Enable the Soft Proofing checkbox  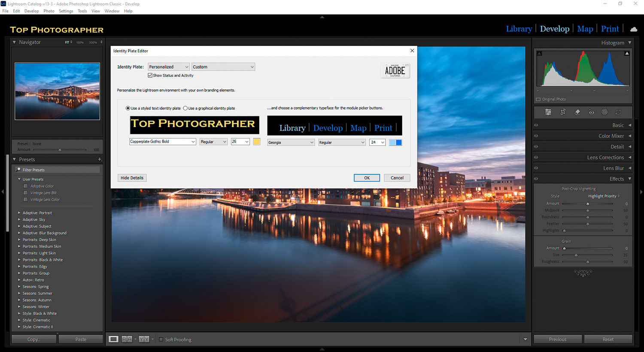tap(161, 340)
